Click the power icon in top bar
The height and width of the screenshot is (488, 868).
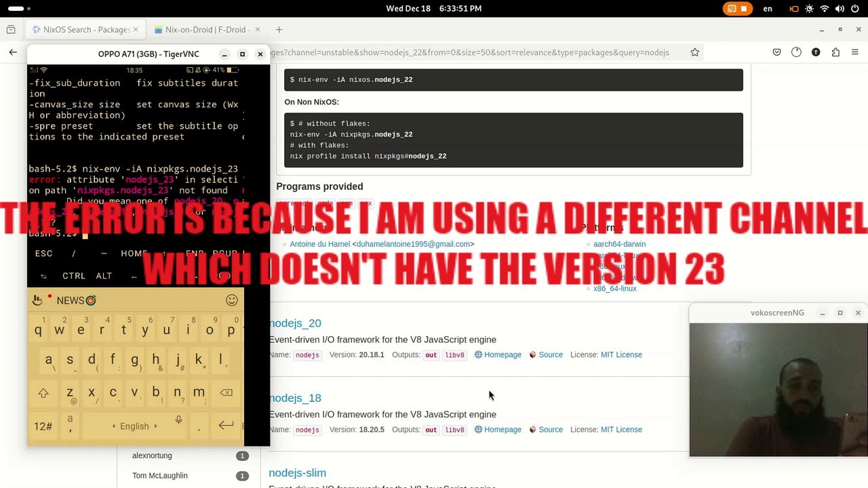tap(855, 9)
